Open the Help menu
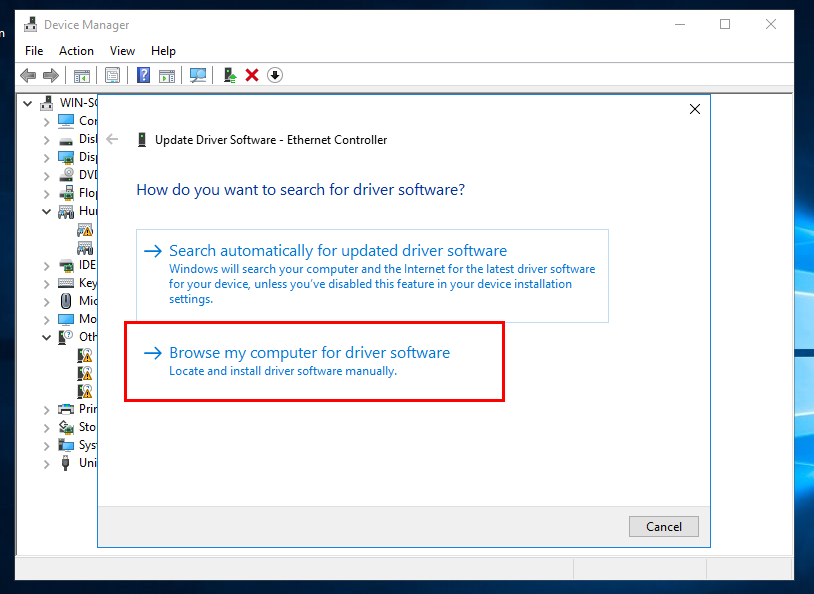814x594 pixels. pos(163,51)
